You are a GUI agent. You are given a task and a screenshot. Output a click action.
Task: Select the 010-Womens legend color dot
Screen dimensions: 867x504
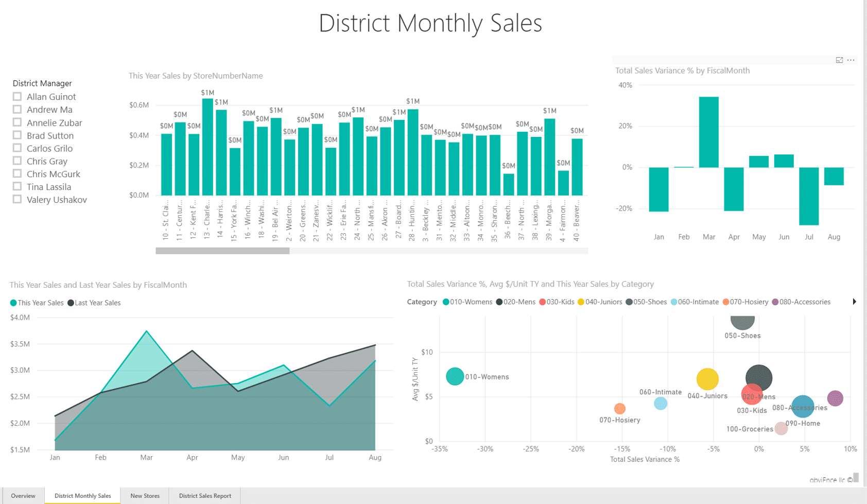[446, 302]
